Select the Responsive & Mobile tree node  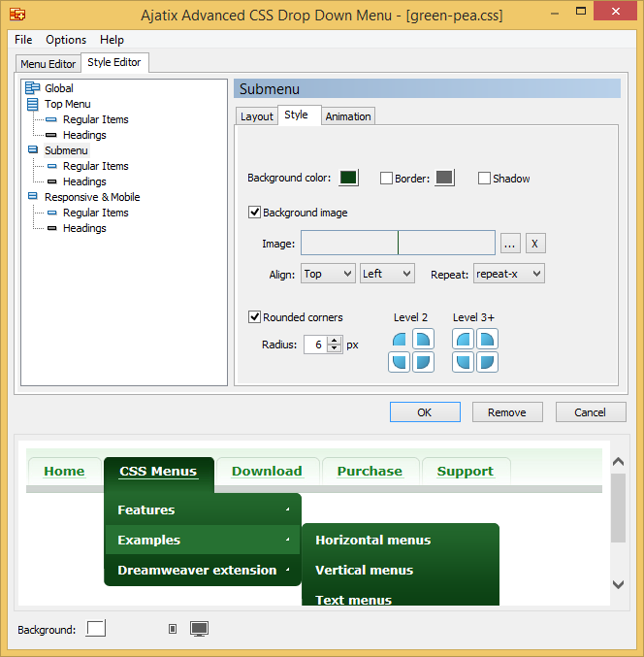point(92,197)
